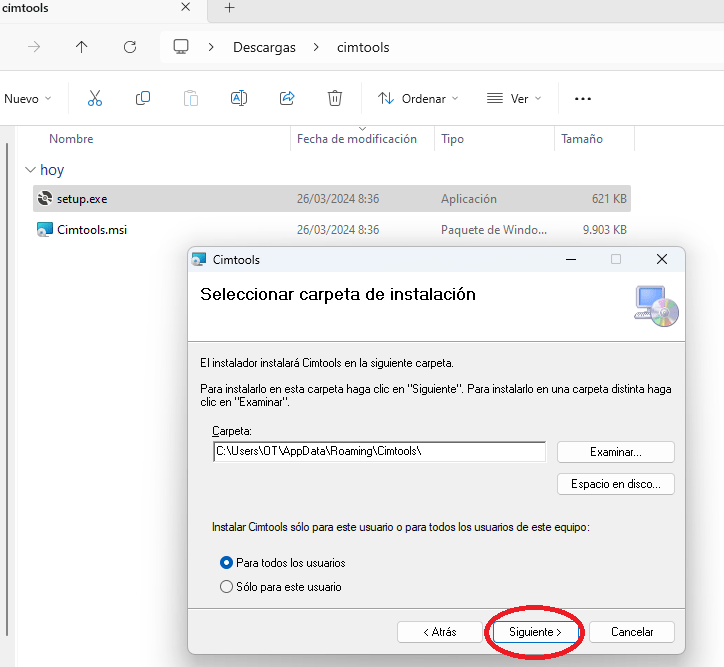724x667 pixels.
Task: Refresh the cimtools folder view
Action: point(130,47)
